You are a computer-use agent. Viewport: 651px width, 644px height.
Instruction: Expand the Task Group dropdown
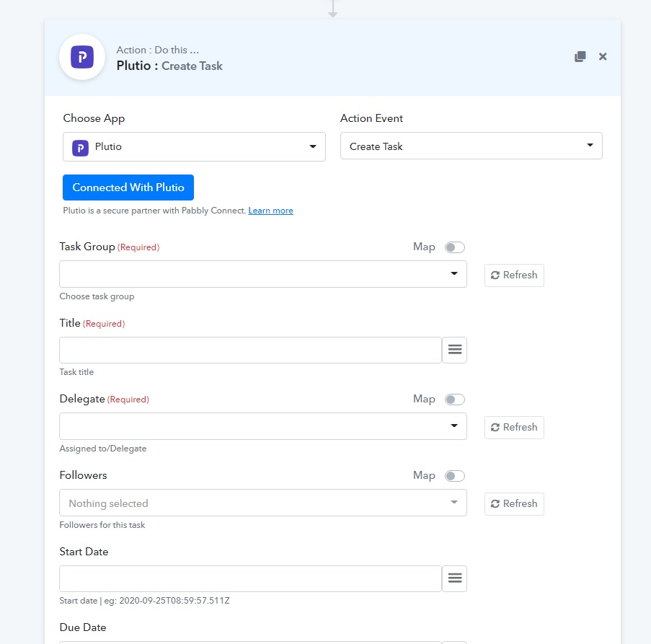(x=263, y=274)
